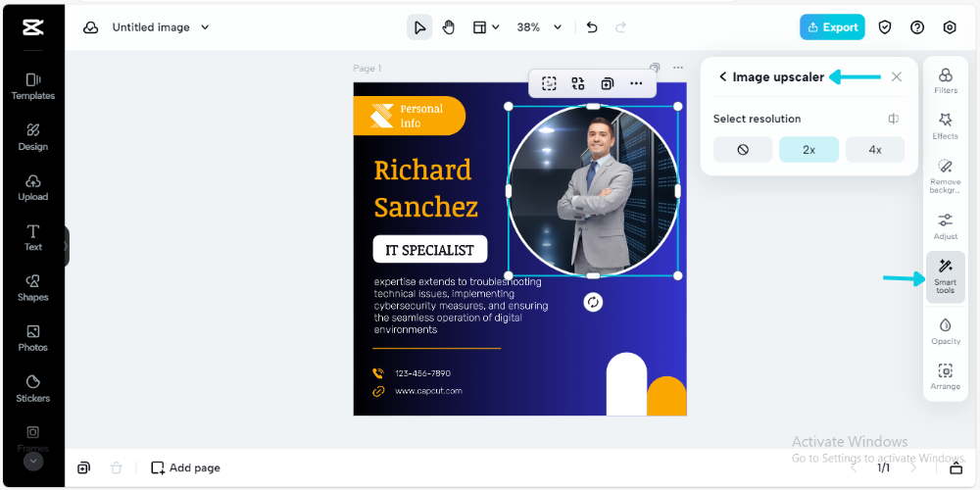The image size is (980, 490).
Task: Click the cloud save status icon
Action: point(91,27)
